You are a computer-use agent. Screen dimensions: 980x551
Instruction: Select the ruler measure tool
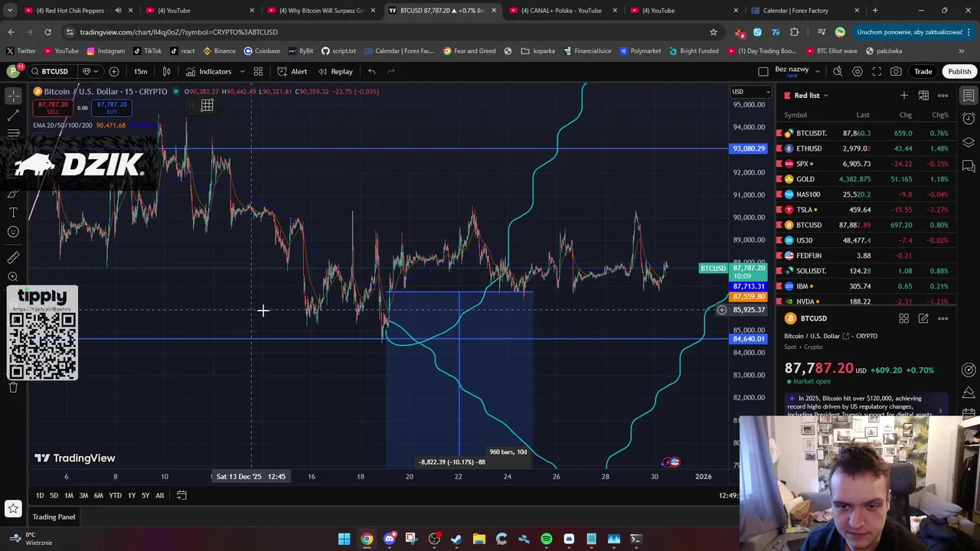point(13,258)
